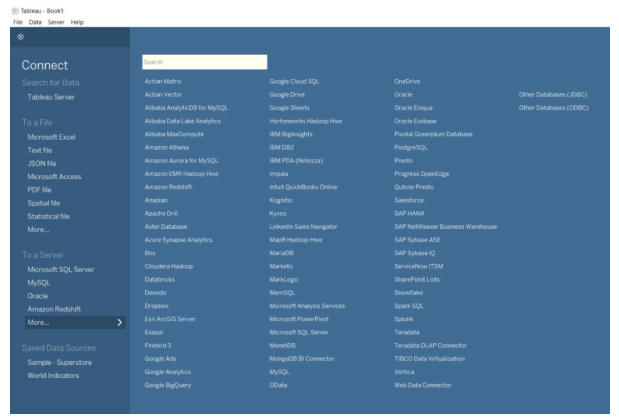
Task: Select the Google Sheets connector
Action: (289, 108)
